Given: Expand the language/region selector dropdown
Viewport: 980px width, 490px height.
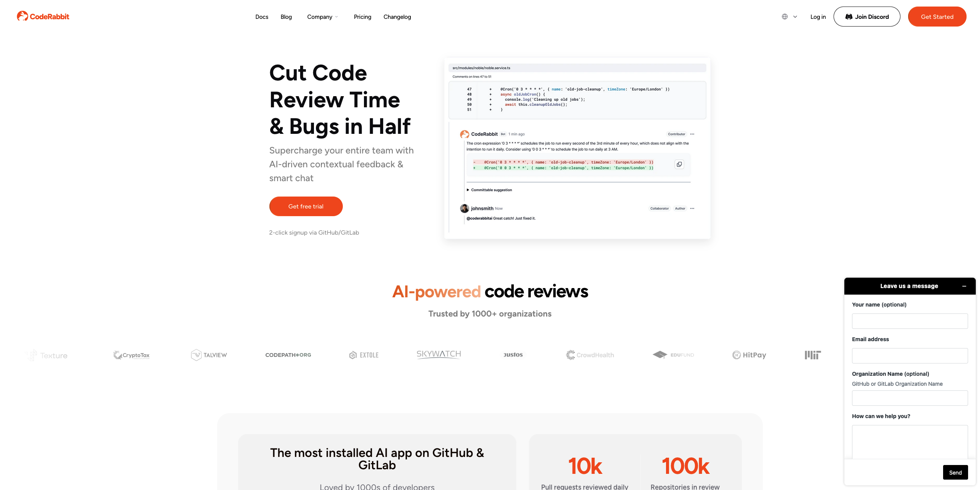Looking at the screenshot, I should tap(789, 16).
